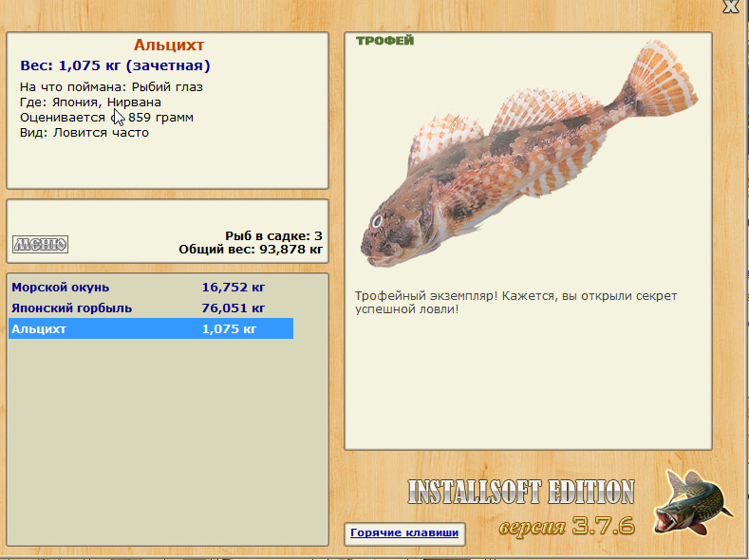Click the Трофейный экземпляр description text
The width and height of the screenshot is (749, 560).
pyautogui.click(x=515, y=302)
